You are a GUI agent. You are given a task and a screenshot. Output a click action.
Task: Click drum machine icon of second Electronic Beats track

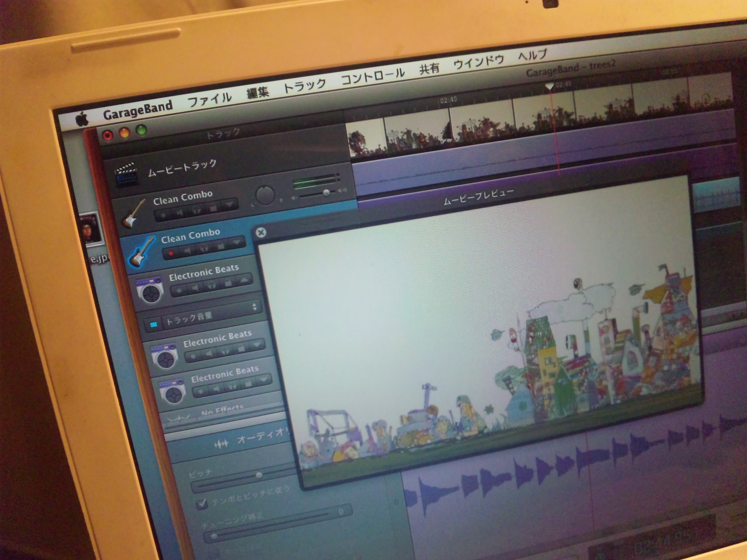click(x=165, y=356)
